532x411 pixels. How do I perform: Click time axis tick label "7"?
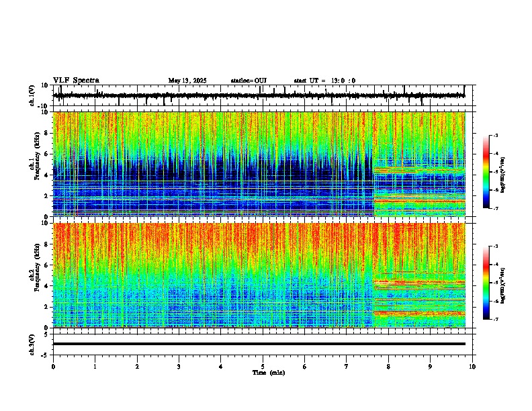[347, 367]
